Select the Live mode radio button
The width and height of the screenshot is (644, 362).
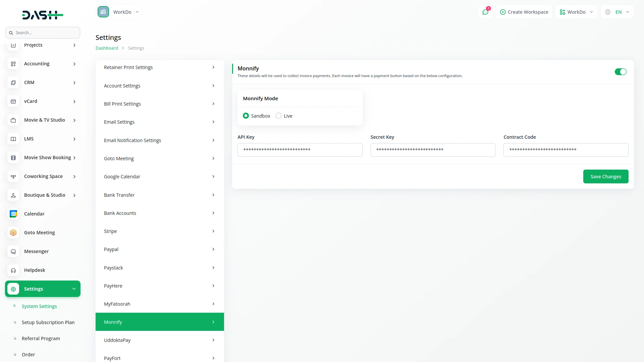coord(278,116)
